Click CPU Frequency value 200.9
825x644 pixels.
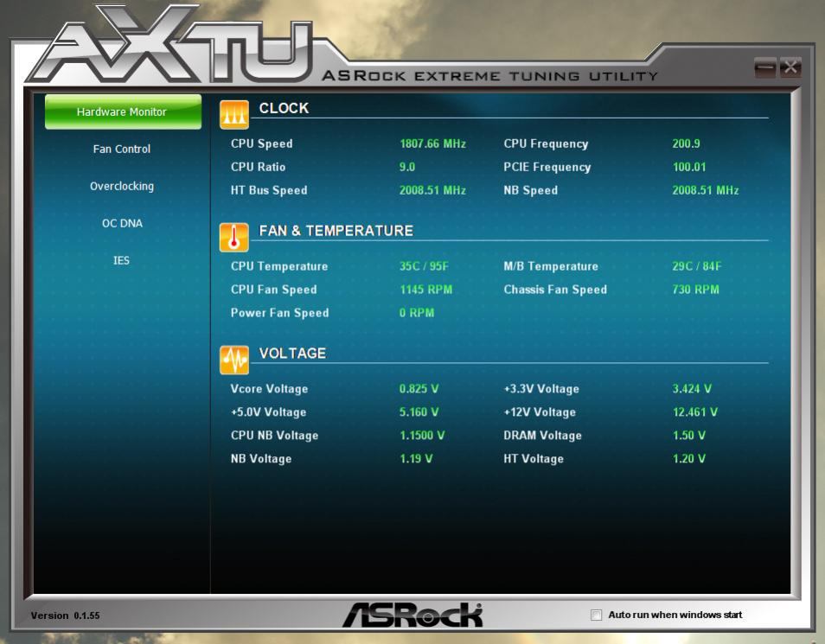coord(686,143)
